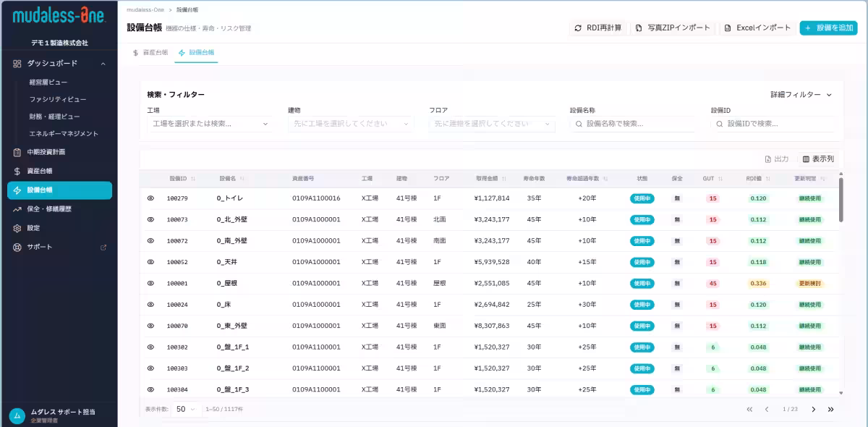View details eye icon for 0_北_外壁 row
The height and width of the screenshot is (427, 868).
click(x=150, y=219)
